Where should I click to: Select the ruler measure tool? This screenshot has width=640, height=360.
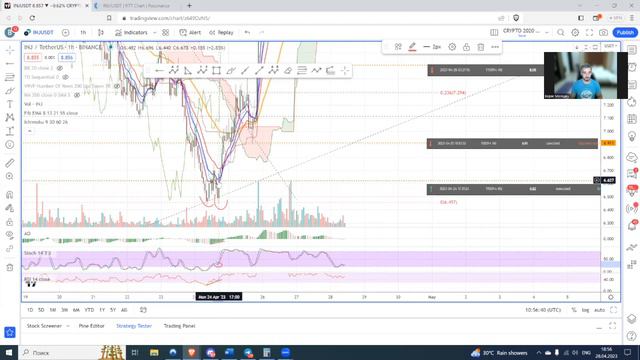click(10, 163)
